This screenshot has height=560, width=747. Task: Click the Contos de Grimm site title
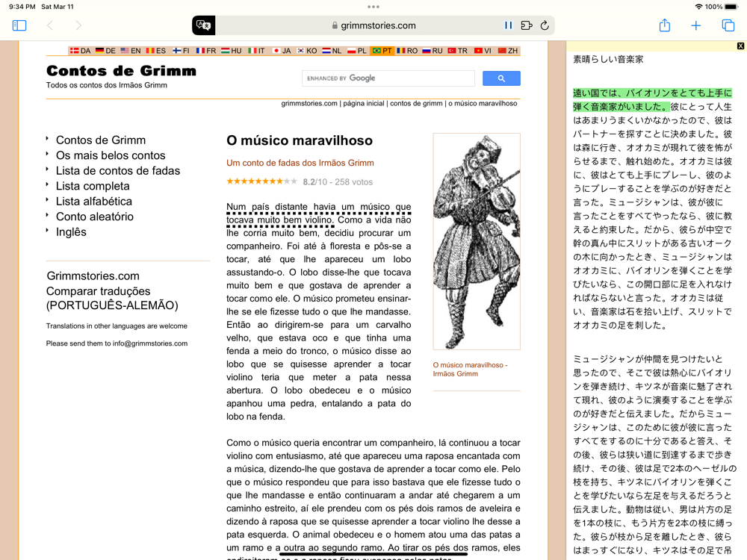coord(121,71)
